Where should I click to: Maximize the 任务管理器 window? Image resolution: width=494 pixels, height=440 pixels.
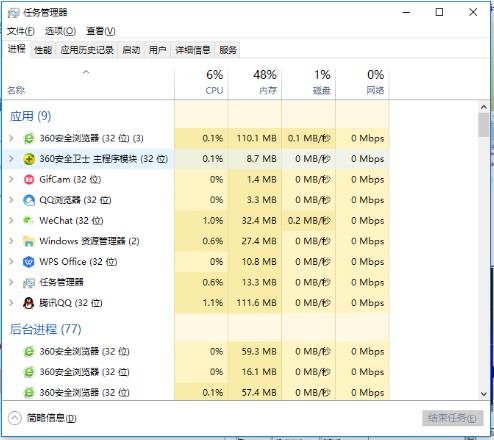coord(439,12)
